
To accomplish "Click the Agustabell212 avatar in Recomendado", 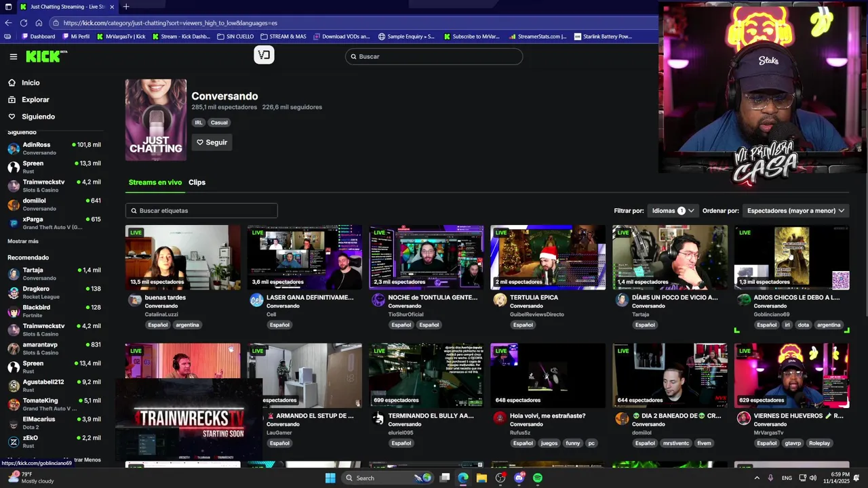I will coord(14,386).
